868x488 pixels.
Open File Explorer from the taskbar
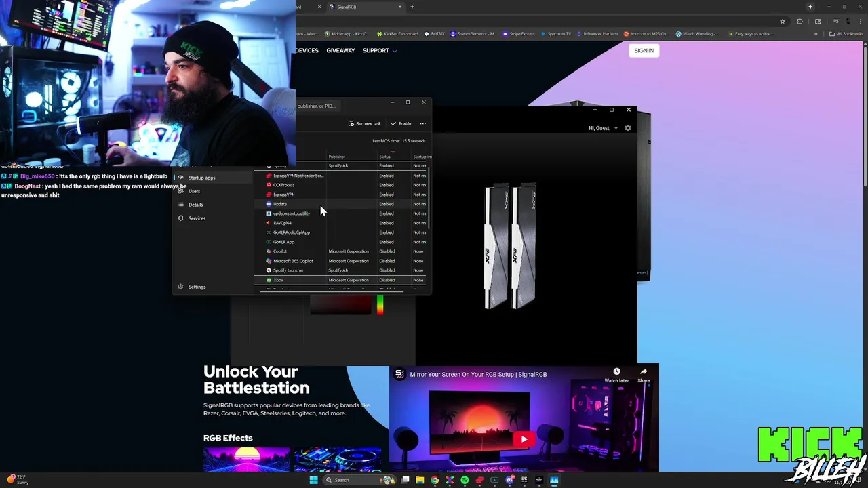point(420,480)
